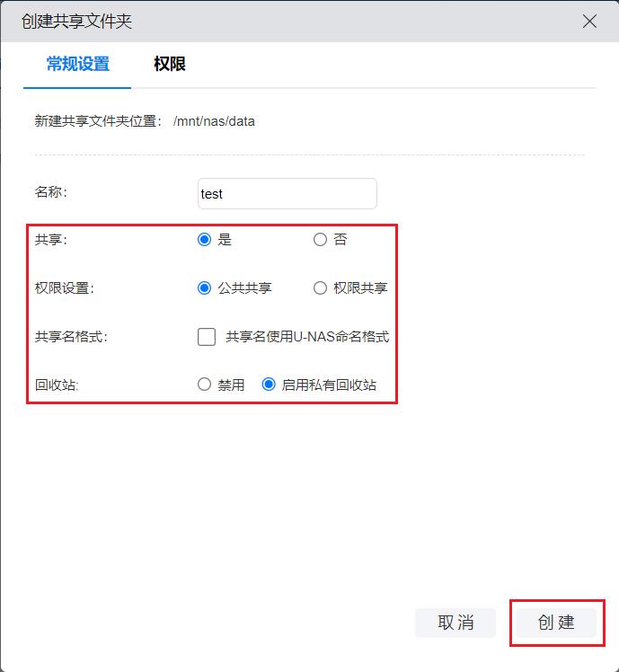Click the 回收站: row label
Viewport: 619px width, 672px height.
click(57, 385)
